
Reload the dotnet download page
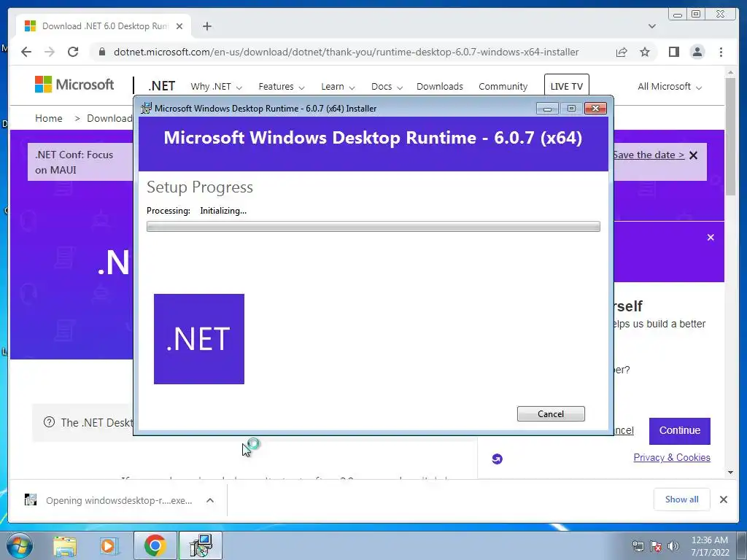73,52
